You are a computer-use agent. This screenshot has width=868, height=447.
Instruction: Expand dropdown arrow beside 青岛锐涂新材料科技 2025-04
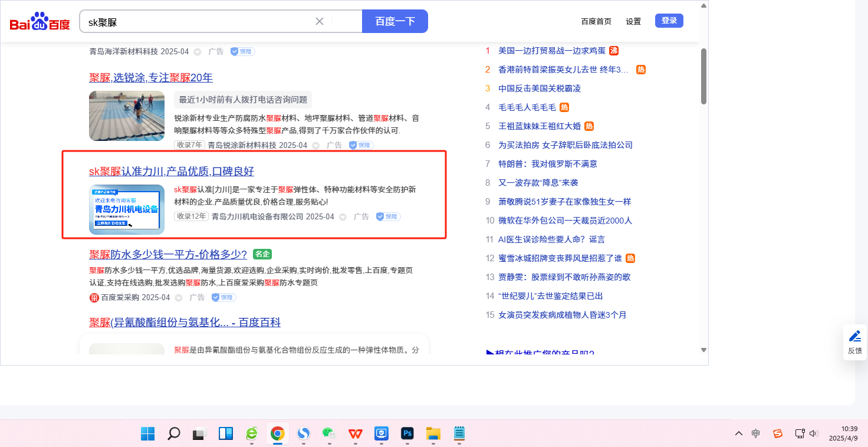(316, 146)
